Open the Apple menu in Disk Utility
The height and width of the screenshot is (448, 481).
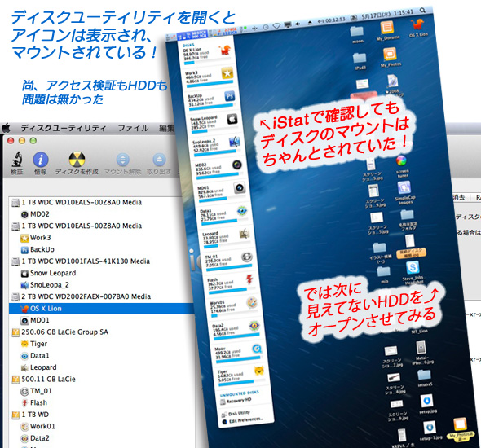pos(6,127)
